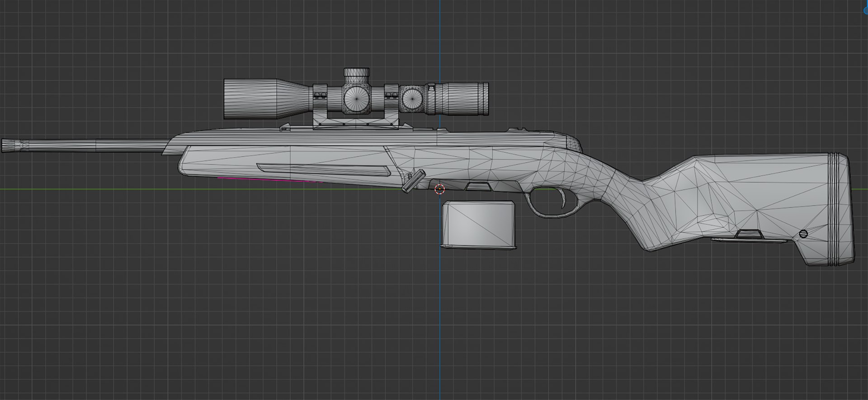Screen dimensions: 868x400
Task: Click the 3D cursor near the magazine well
Action: click(439, 189)
